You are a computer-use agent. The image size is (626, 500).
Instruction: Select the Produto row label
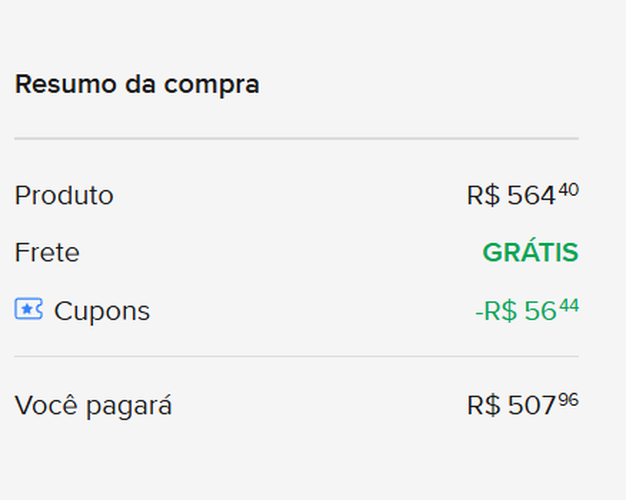pyautogui.click(x=64, y=196)
